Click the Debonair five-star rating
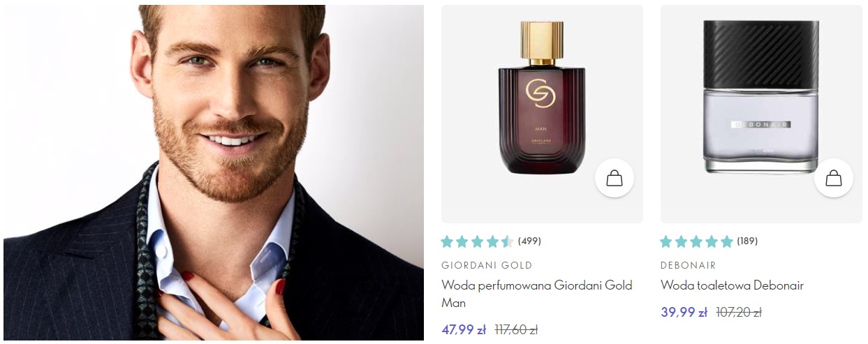Viewport: 868px width, 344px height. pyautogui.click(x=697, y=241)
